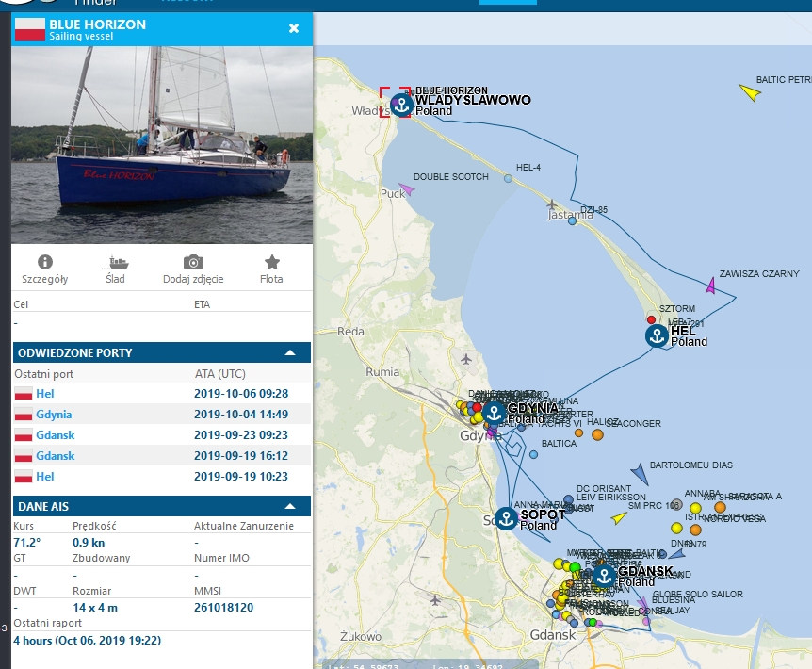
Task: Click the Gdynia port anchor icon
Action: click(494, 413)
